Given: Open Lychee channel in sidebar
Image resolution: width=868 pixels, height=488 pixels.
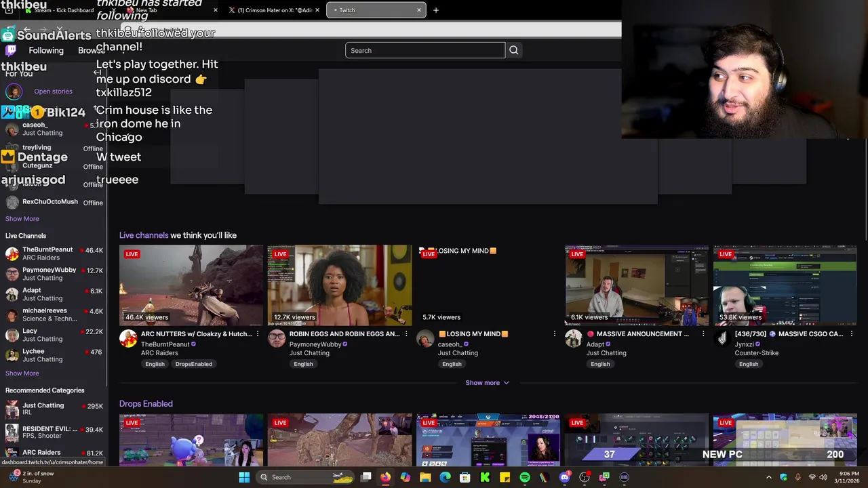Looking at the screenshot, I should coord(54,355).
